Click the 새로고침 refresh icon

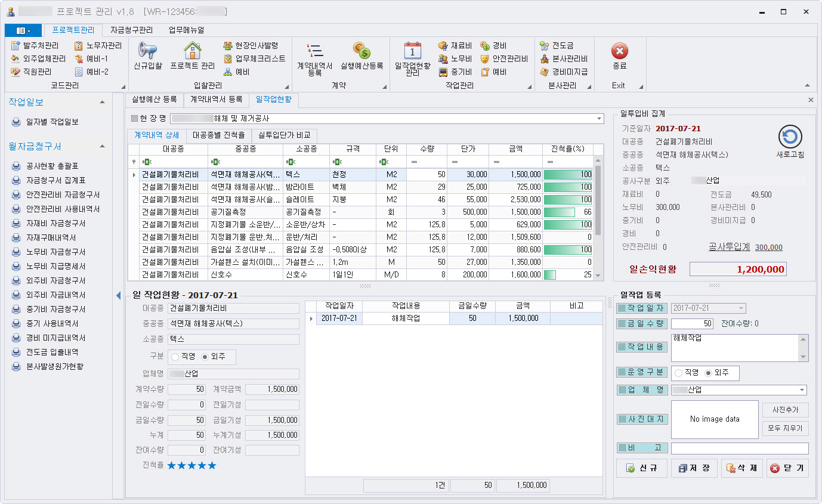click(x=790, y=137)
